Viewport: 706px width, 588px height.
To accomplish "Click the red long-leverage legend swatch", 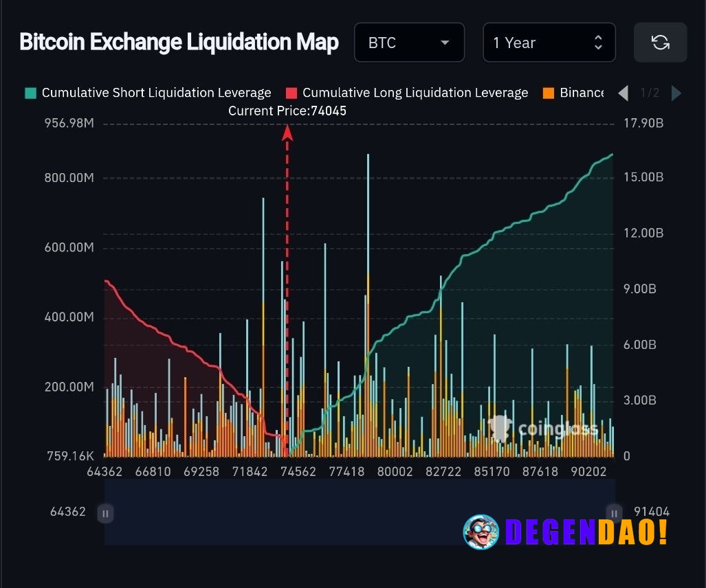I will click(291, 93).
